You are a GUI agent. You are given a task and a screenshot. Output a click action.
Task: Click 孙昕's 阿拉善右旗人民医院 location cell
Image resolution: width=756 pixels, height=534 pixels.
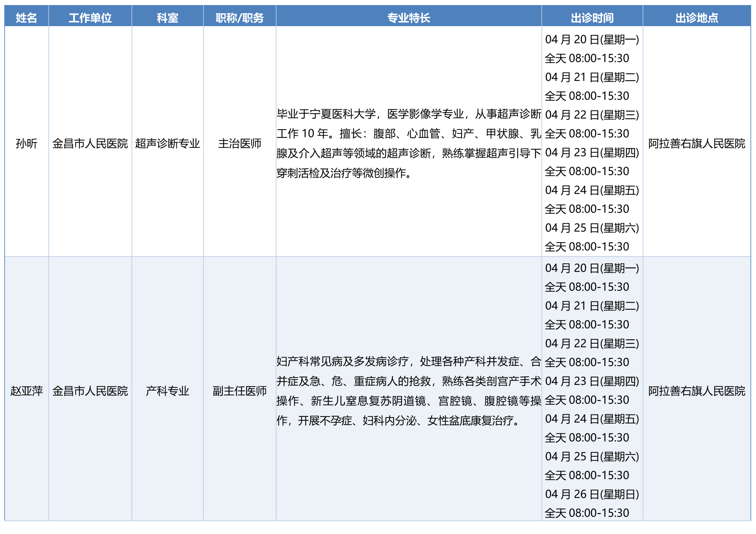tap(696, 143)
